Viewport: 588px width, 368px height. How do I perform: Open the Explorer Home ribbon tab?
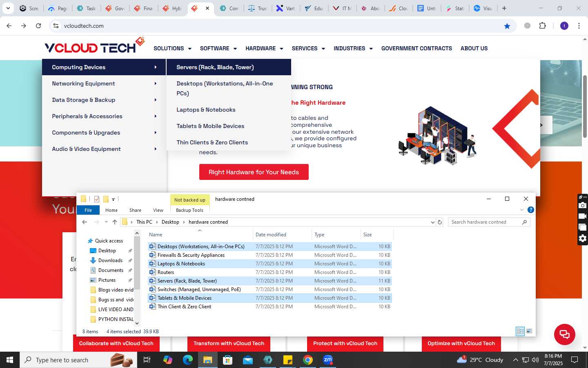point(111,210)
